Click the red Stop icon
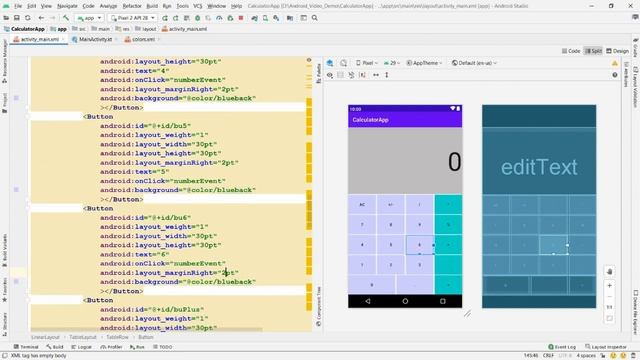640x360 pixels. pos(241,18)
